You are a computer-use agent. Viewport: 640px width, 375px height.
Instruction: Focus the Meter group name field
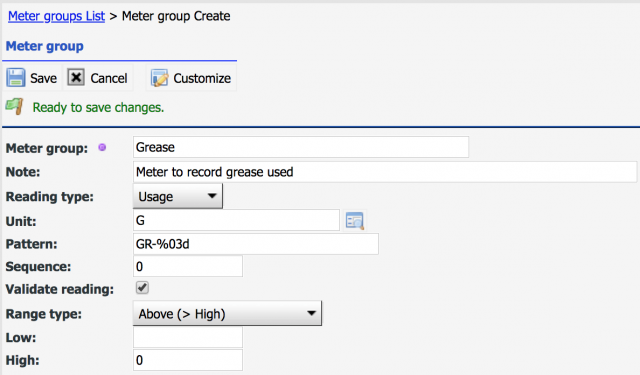[x=301, y=147]
